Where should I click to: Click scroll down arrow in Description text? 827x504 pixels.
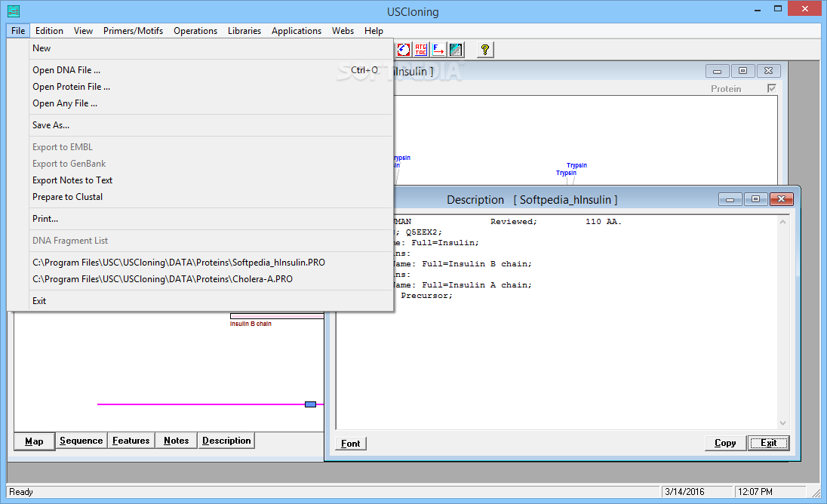point(782,423)
